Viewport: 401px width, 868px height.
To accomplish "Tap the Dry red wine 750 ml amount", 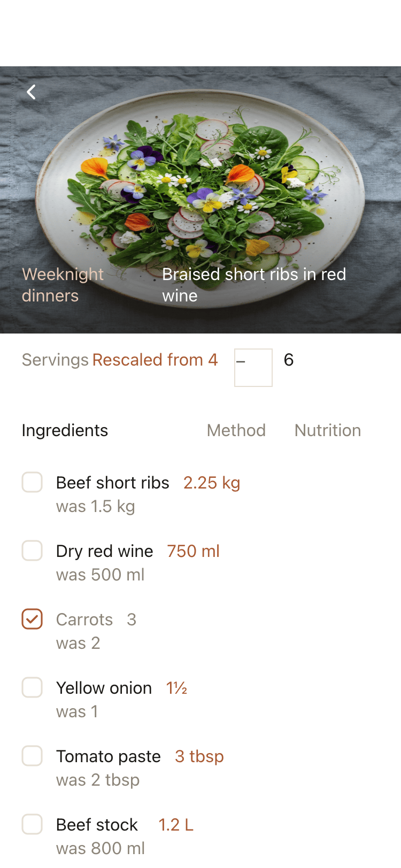I will 194,551.
